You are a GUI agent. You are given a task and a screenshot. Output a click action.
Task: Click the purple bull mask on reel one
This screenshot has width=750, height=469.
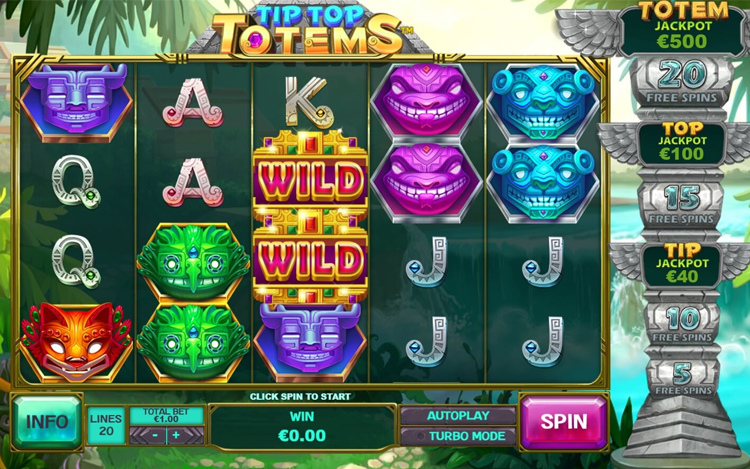(x=77, y=102)
